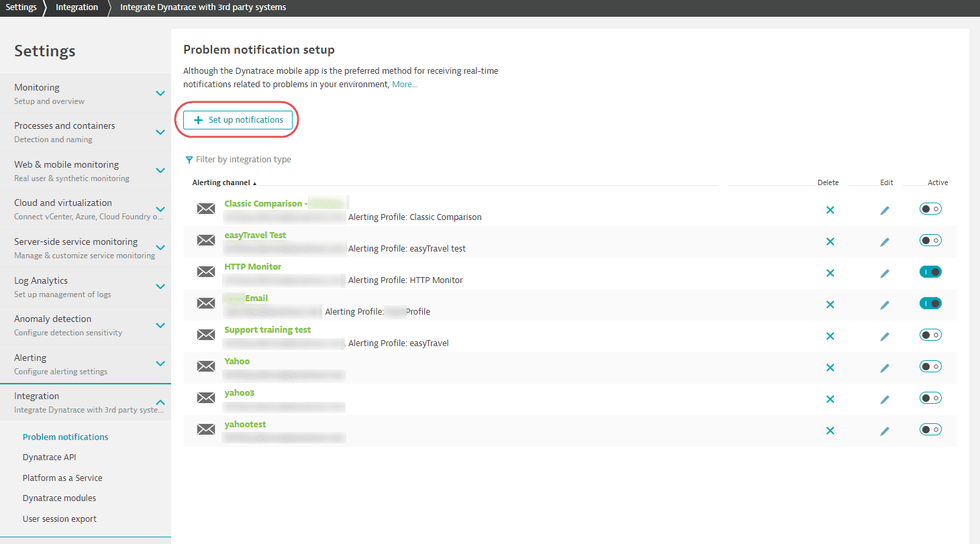The image size is (980, 544).
Task: Edit the yahootest channel with pencil icon
Action: click(x=885, y=431)
